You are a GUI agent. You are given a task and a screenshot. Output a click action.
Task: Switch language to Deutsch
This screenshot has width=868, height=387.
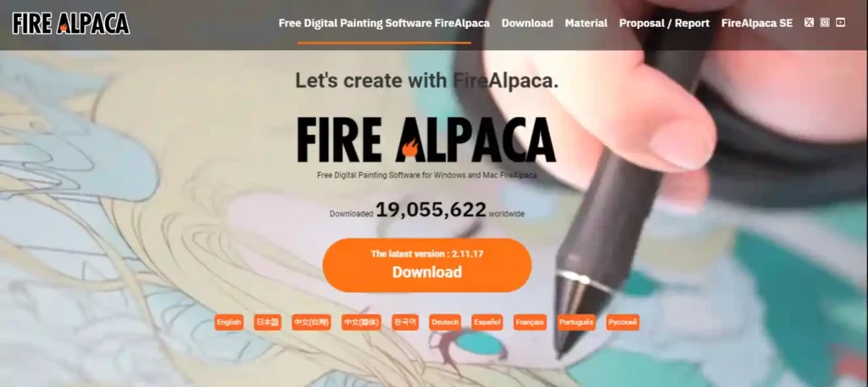pyautogui.click(x=445, y=322)
